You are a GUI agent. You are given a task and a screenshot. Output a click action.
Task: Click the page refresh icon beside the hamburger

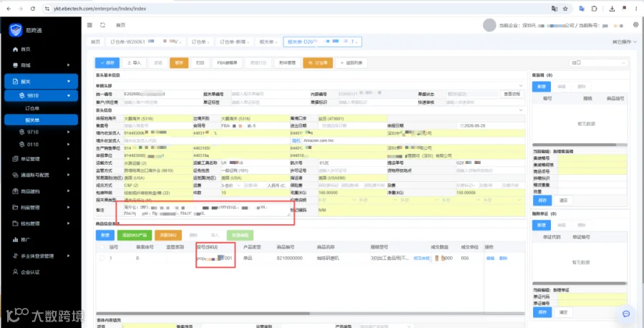pyautogui.click(x=102, y=25)
